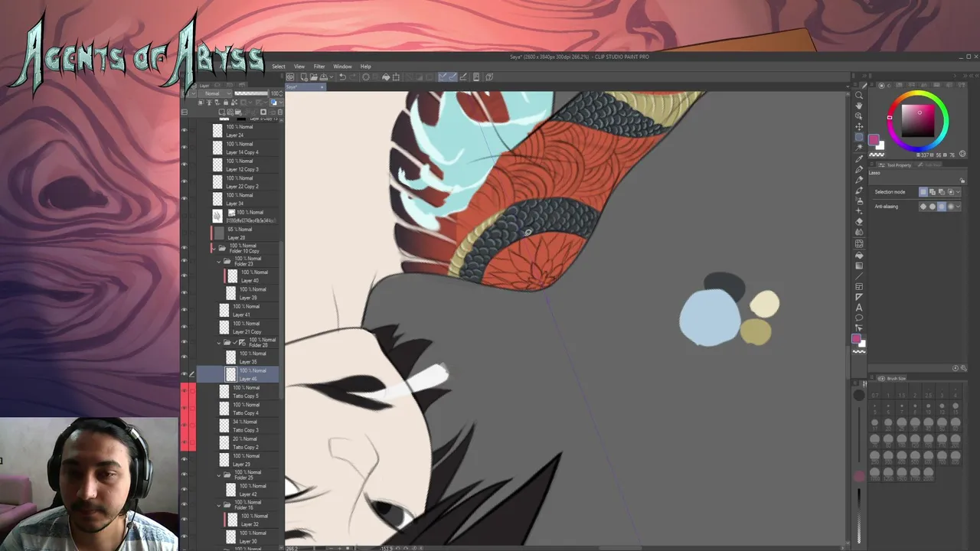Collapse Folder 10 Copy in layers

pyautogui.click(x=214, y=248)
